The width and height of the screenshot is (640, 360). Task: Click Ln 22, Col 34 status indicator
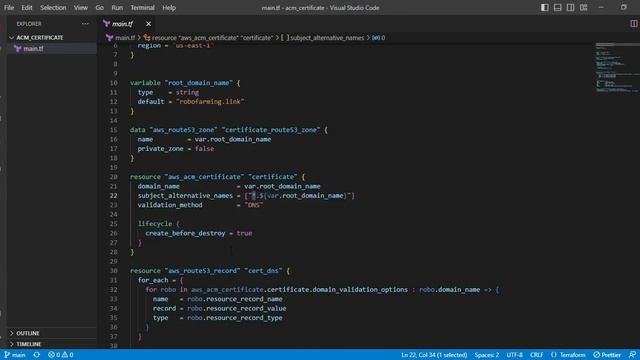tap(434, 355)
